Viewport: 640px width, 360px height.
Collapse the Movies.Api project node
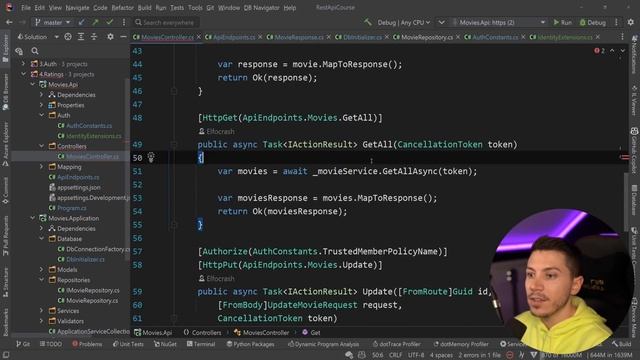(33, 84)
